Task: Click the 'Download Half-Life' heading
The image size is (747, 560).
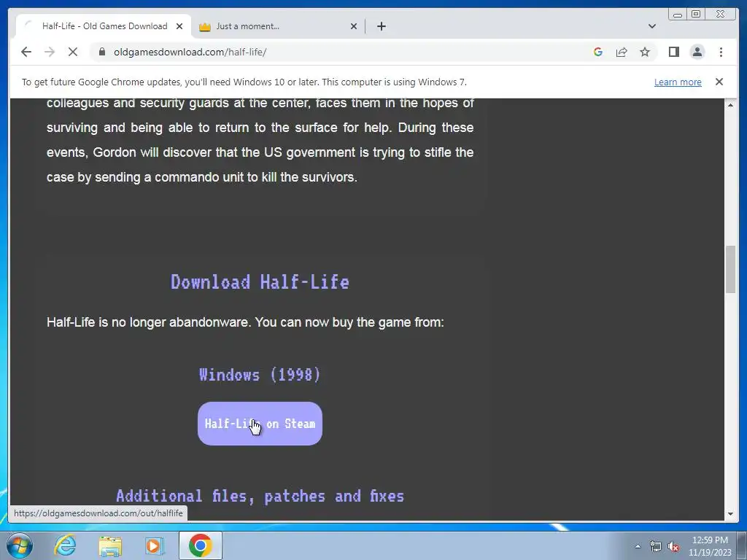Action: [260, 282]
